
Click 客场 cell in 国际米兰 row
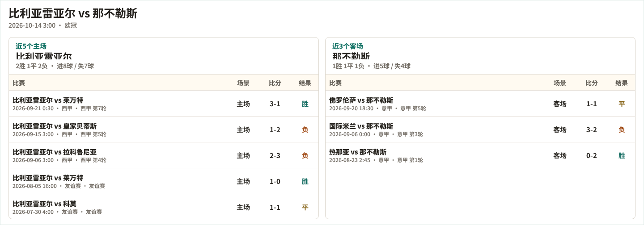point(560,130)
